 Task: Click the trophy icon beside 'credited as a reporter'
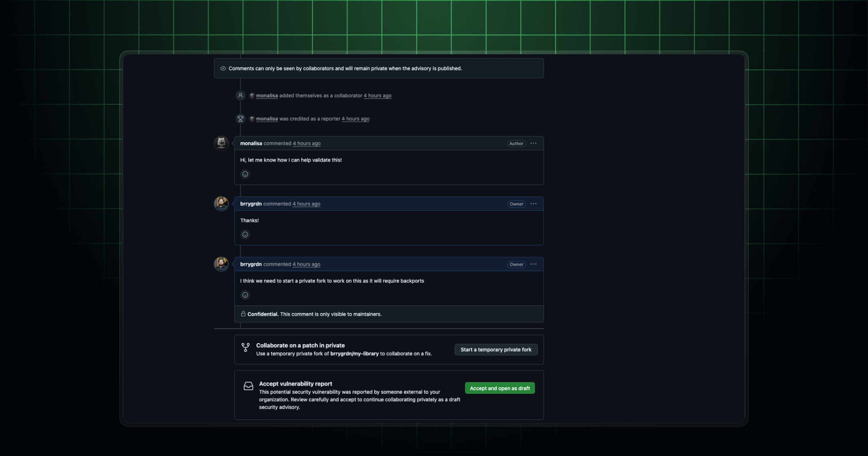240,119
